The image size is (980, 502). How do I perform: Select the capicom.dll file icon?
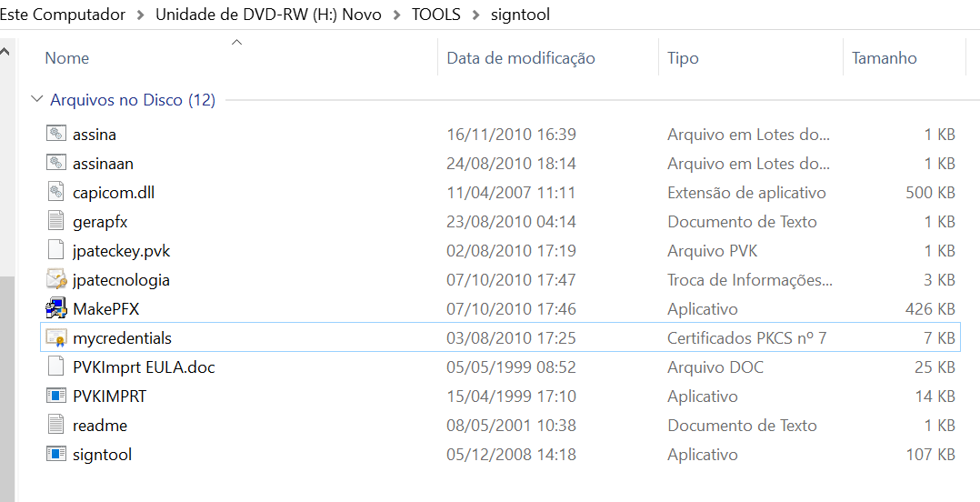(x=56, y=192)
